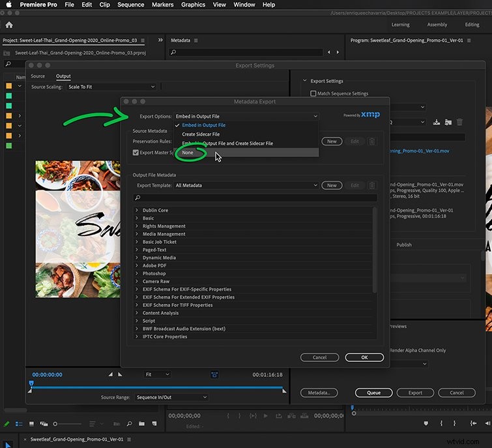Open the Learning workspace tab
Screen dimensions: 492x448
pos(400,25)
